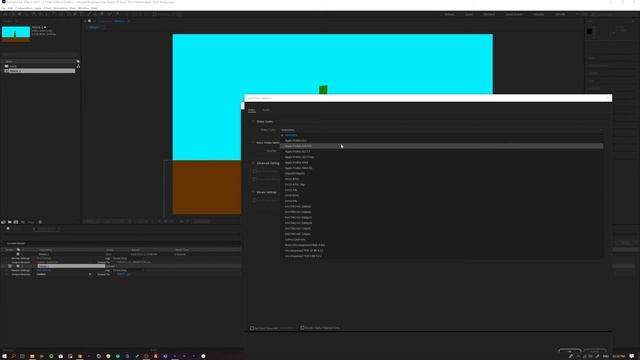This screenshot has width=640, height=360.
Task: Open the Windows Start menu
Action: (x=4, y=356)
